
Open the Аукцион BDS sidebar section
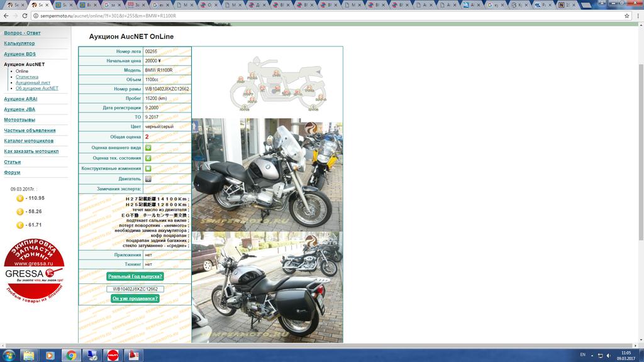click(x=20, y=54)
